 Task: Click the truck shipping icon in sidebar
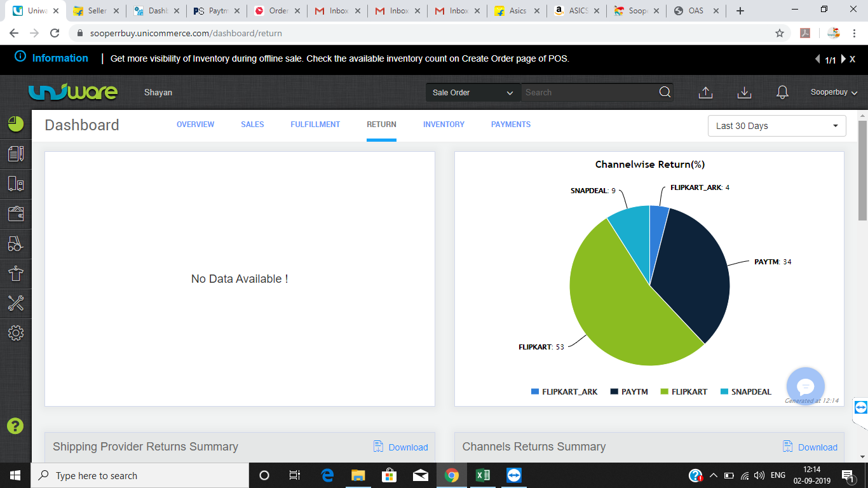16,184
